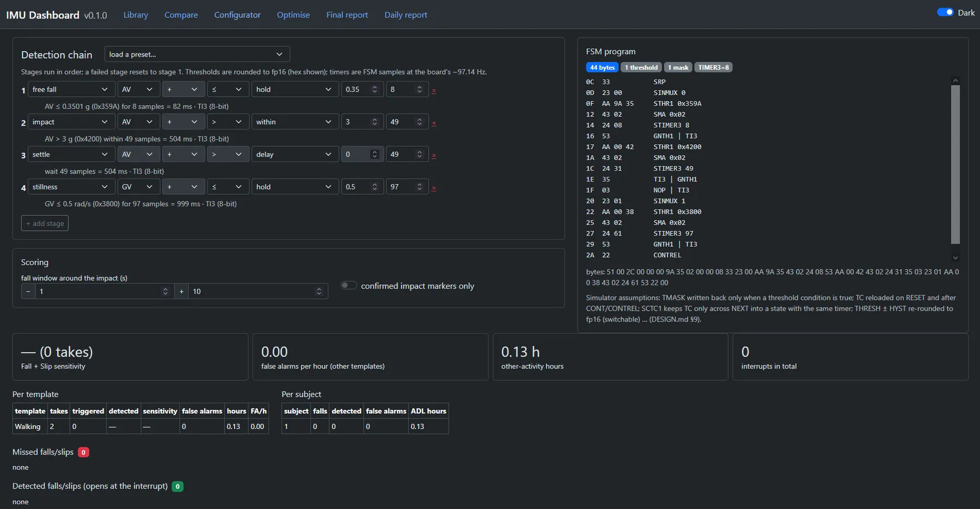
Task: Open the settle stage delay mode dropdown
Action: [295, 155]
